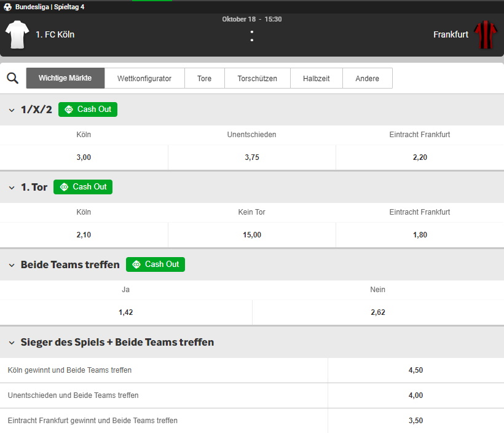This screenshot has width=504, height=433.
Task: Collapse the Beide Teams treffen section
Action: (12, 265)
